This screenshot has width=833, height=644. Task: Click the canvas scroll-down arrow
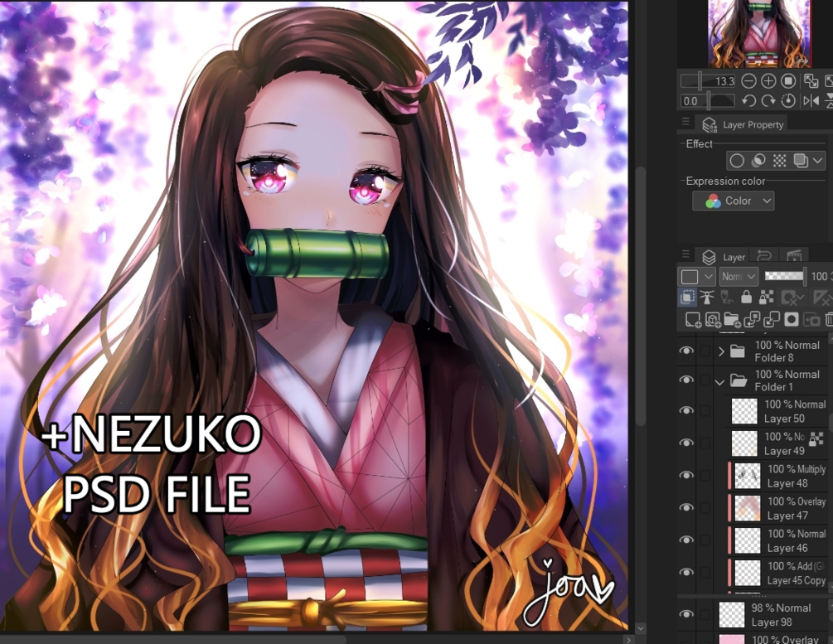(640, 628)
